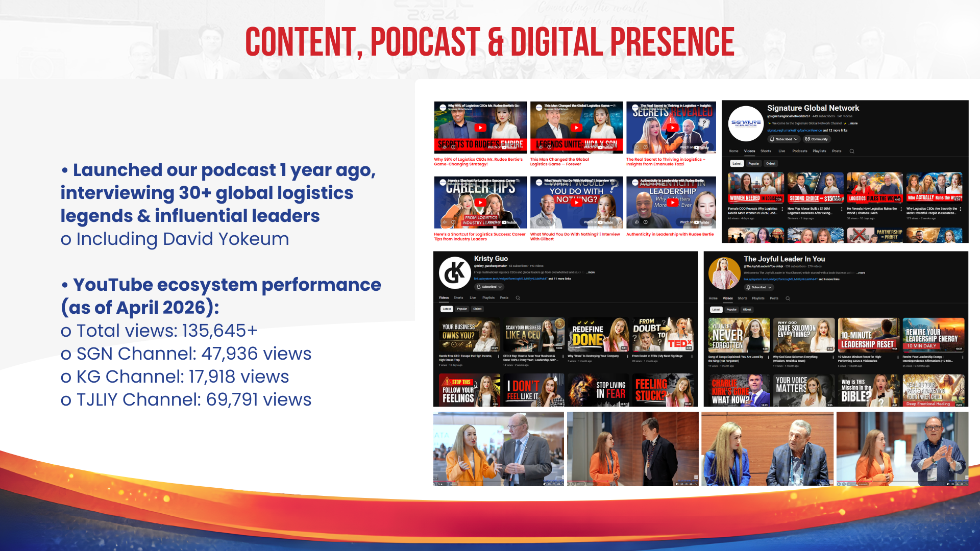Click search icon on Joyful Leader channel
The width and height of the screenshot is (980, 551).
788,298
